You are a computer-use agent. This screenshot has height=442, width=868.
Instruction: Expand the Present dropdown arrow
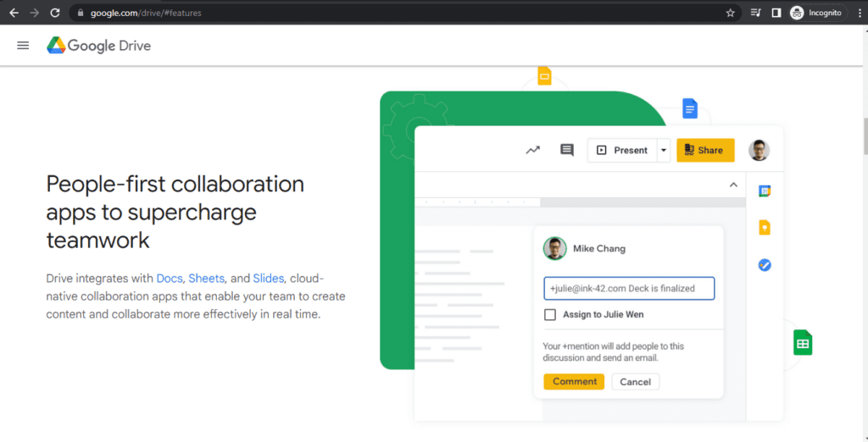pos(664,150)
